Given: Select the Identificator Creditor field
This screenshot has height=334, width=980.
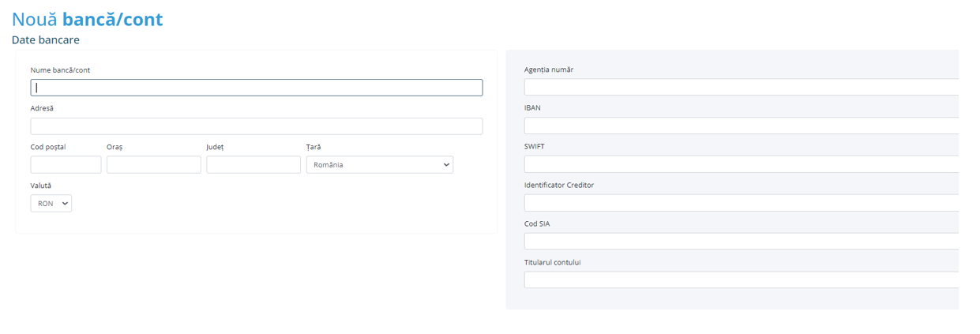Looking at the screenshot, I should [741, 203].
